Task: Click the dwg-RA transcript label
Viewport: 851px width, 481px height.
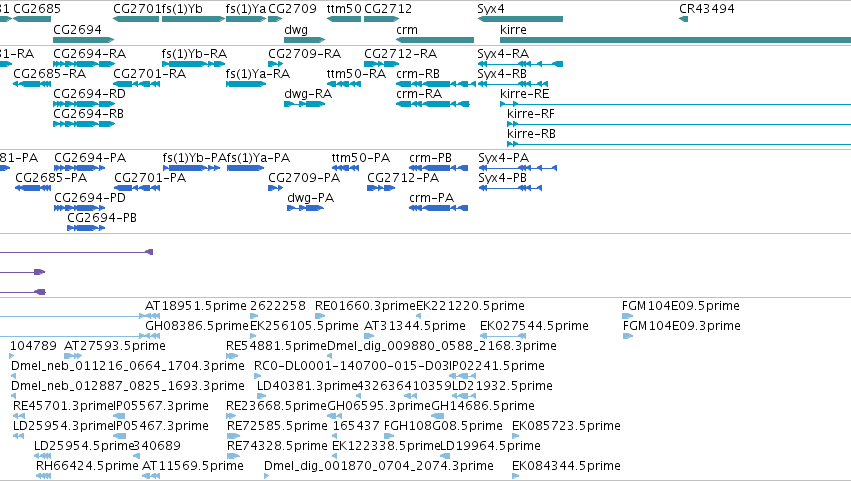Action: point(308,94)
